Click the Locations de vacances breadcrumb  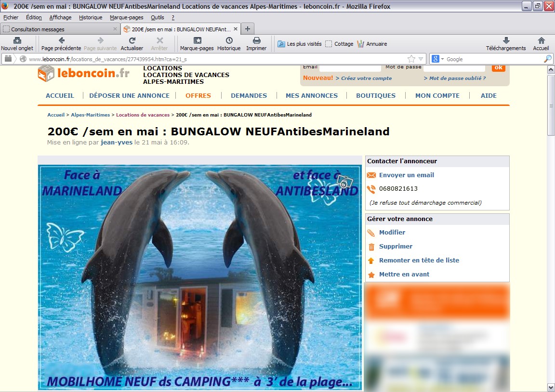click(143, 115)
